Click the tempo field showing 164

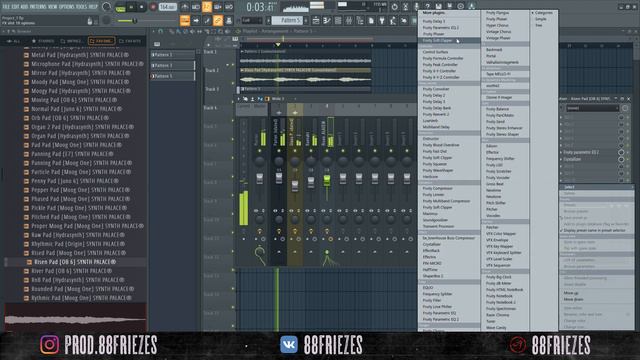click(167, 7)
